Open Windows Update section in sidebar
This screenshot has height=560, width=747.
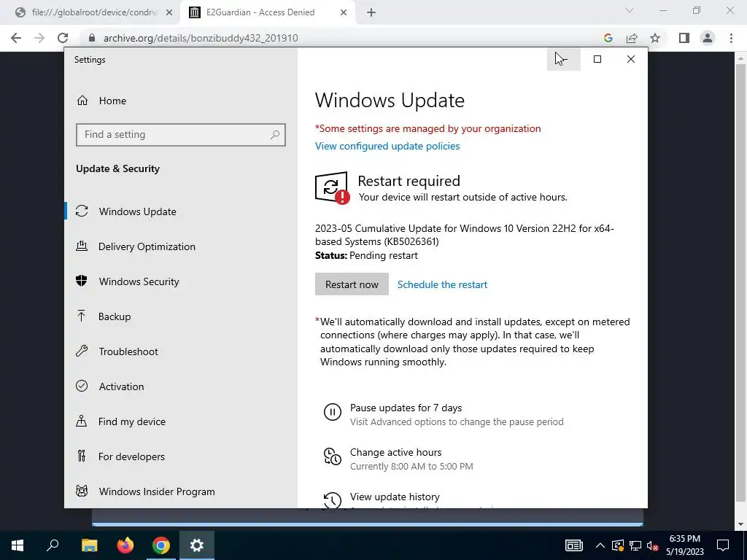click(181, 211)
